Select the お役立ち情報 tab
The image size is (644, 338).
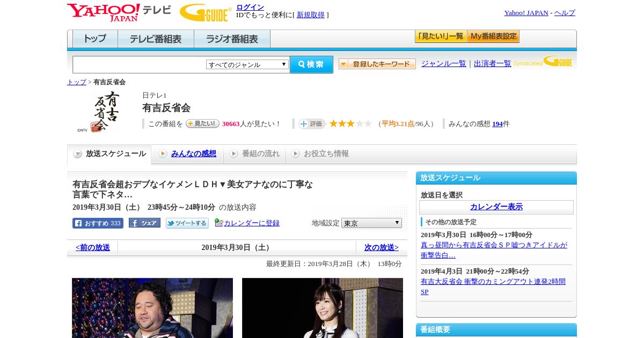pyautogui.click(x=320, y=154)
